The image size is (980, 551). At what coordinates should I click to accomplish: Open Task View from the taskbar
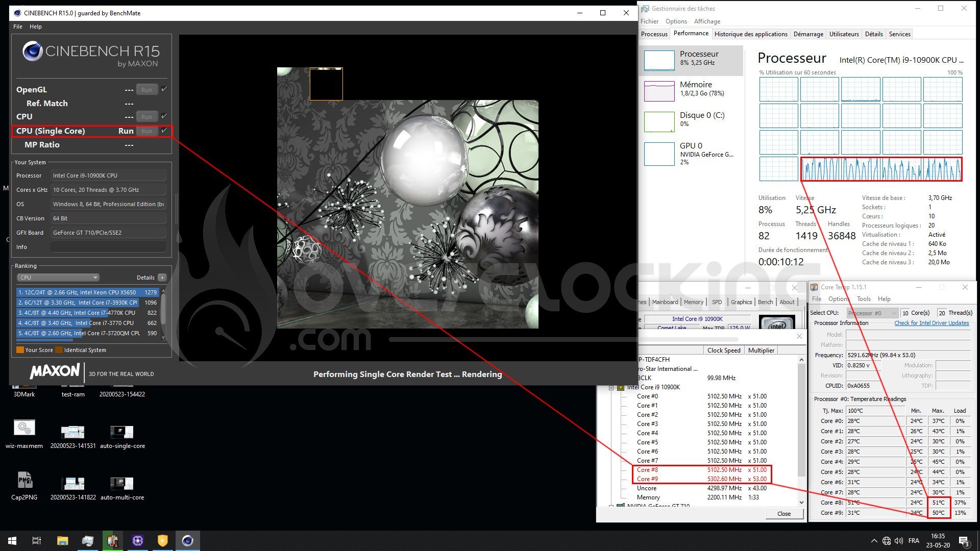[37, 541]
